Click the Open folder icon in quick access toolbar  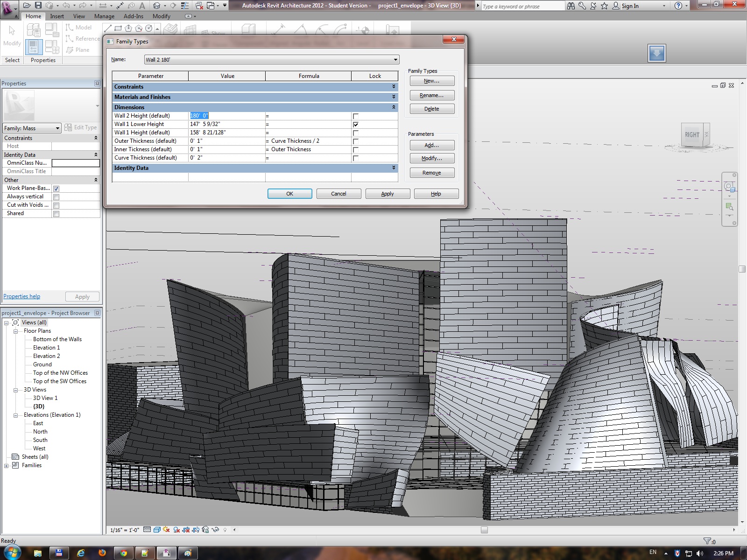click(27, 6)
